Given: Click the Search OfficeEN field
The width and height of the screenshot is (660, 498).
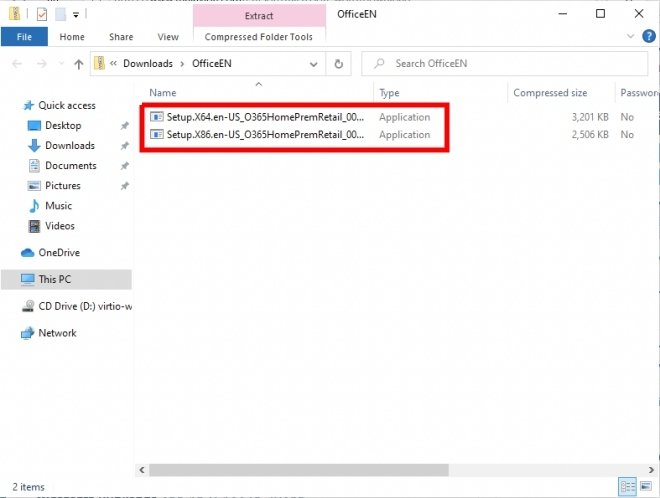Looking at the screenshot, I should (x=504, y=64).
